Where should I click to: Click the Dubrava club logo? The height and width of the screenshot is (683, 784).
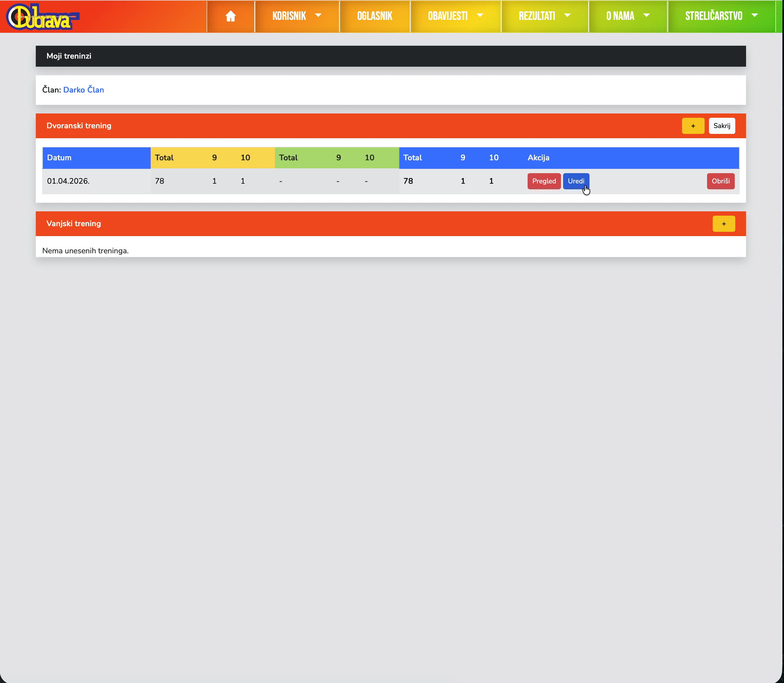coord(42,17)
